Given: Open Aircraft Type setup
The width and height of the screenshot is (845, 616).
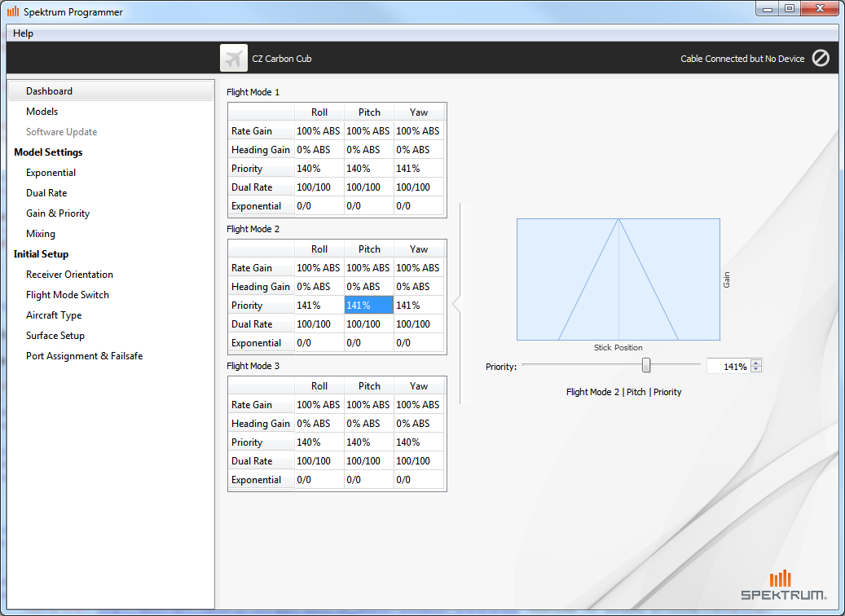Looking at the screenshot, I should [54, 315].
